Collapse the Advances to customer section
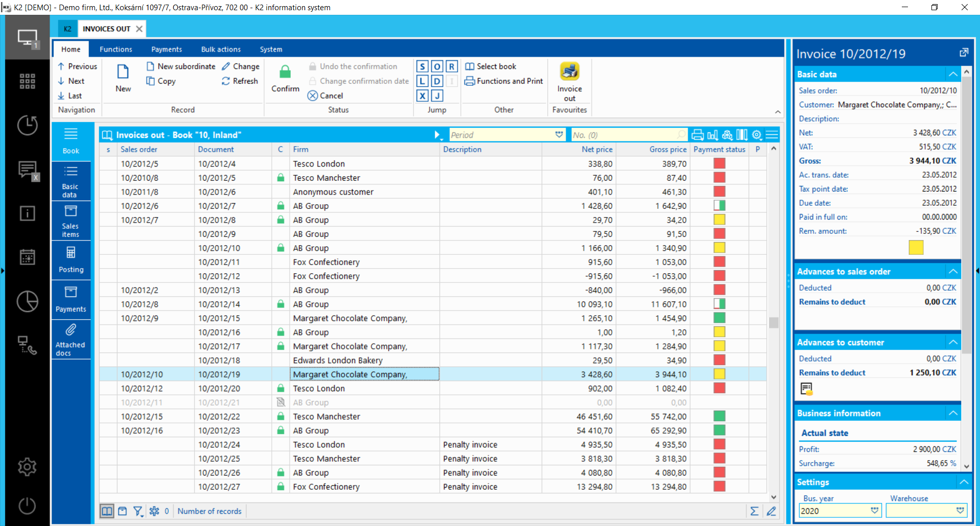 [x=953, y=342]
